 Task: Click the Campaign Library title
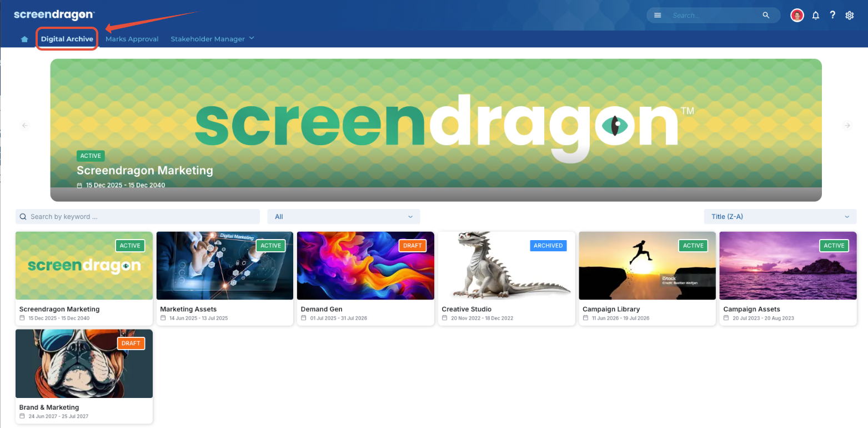611,309
